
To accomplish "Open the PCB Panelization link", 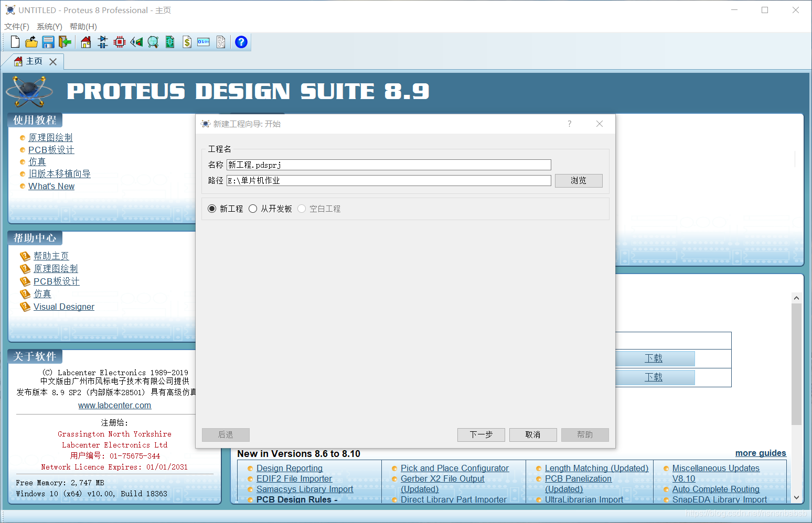I will (x=578, y=479).
